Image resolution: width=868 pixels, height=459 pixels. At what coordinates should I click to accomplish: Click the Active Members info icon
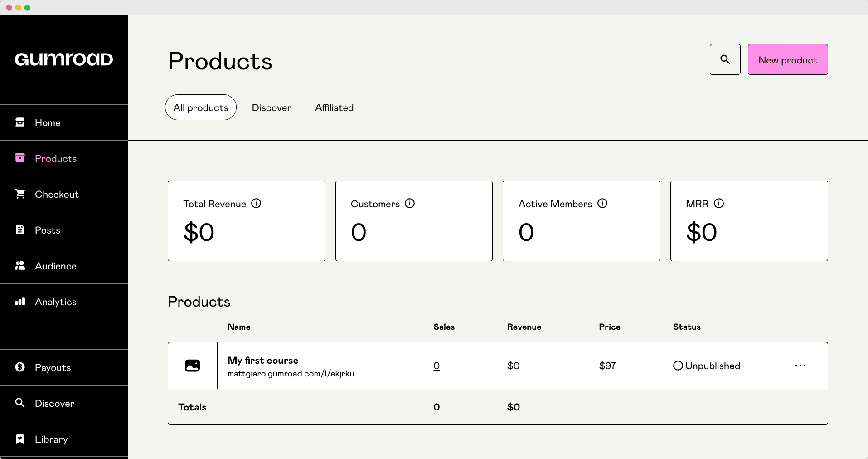[602, 204]
